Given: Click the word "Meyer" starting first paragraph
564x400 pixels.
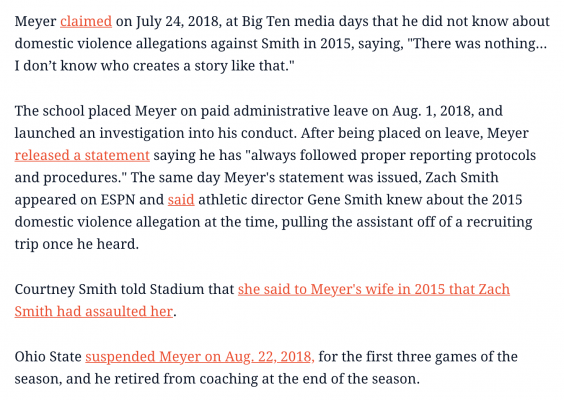Looking at the screenshot, I should (35, 22).
